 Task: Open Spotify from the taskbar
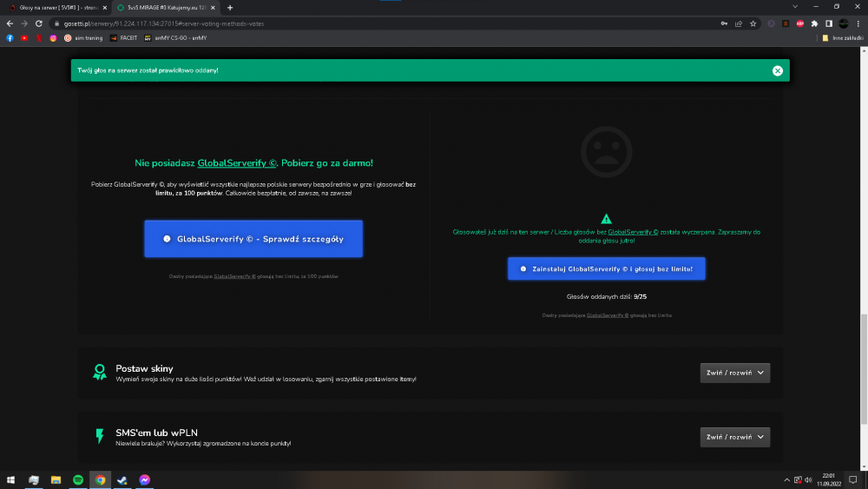click(x=78, y=479)
